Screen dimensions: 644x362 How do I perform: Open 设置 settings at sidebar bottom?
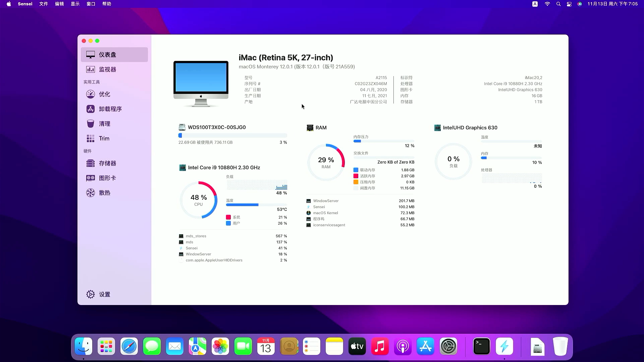[104, 294]
